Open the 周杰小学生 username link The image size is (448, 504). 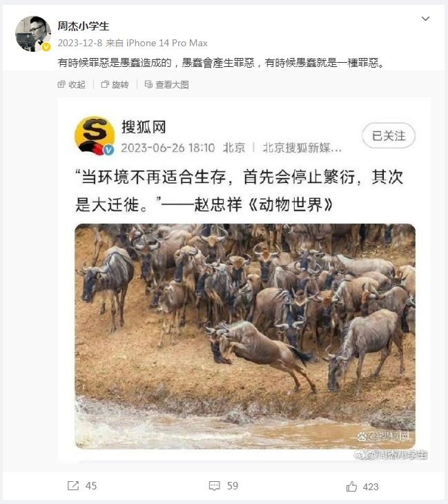coord(84,26)
